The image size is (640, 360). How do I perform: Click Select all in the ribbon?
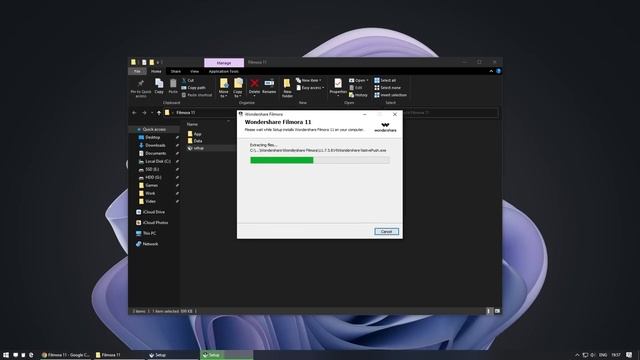pos(385,80)
